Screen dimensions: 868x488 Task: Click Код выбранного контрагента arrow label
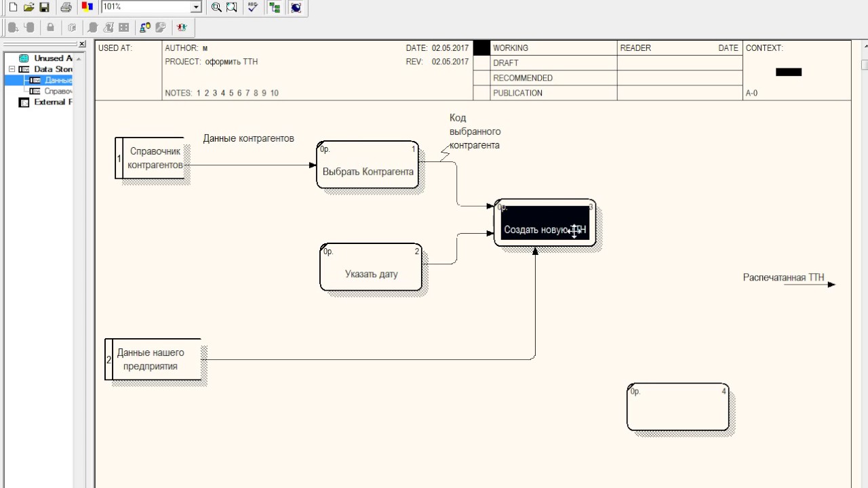[x=475, y=131]
